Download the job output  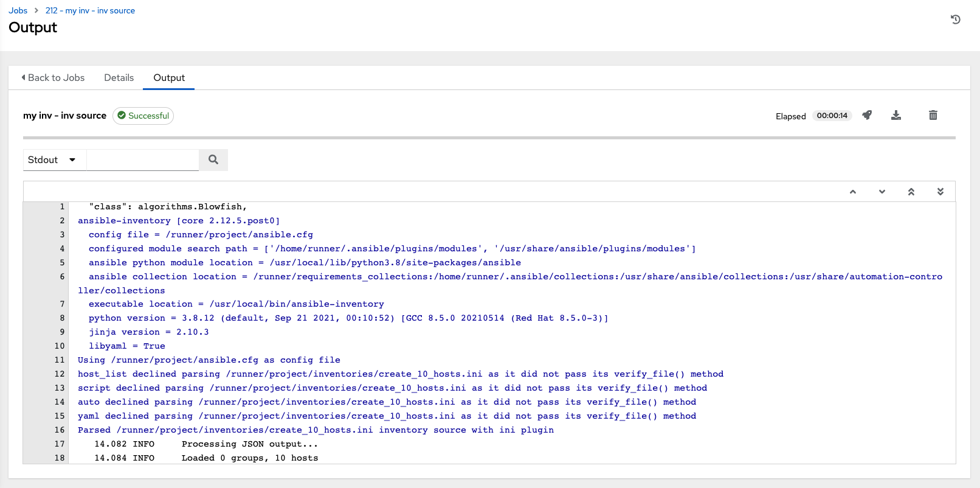coord(895,115)
